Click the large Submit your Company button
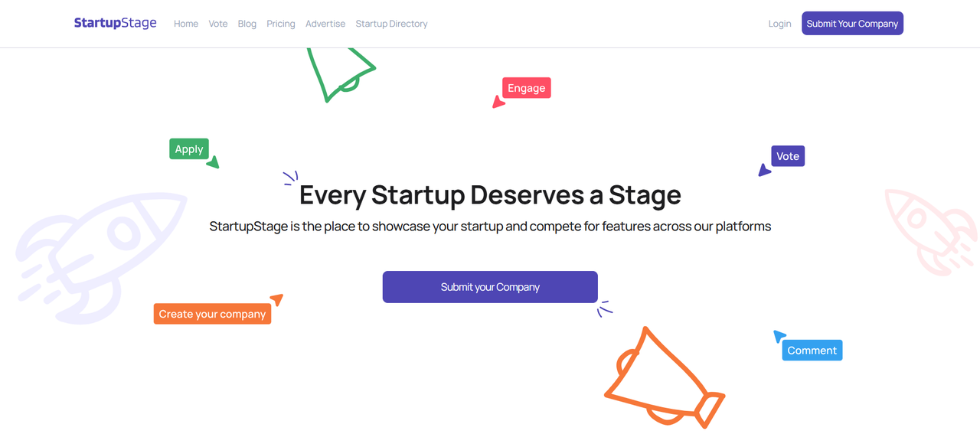 [x=490, y=287]
